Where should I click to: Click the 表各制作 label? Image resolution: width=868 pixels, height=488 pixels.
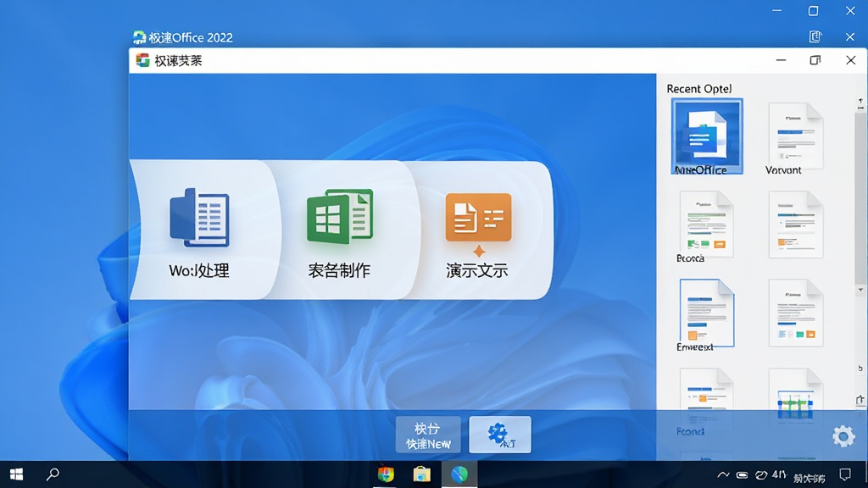coord(339,270)
